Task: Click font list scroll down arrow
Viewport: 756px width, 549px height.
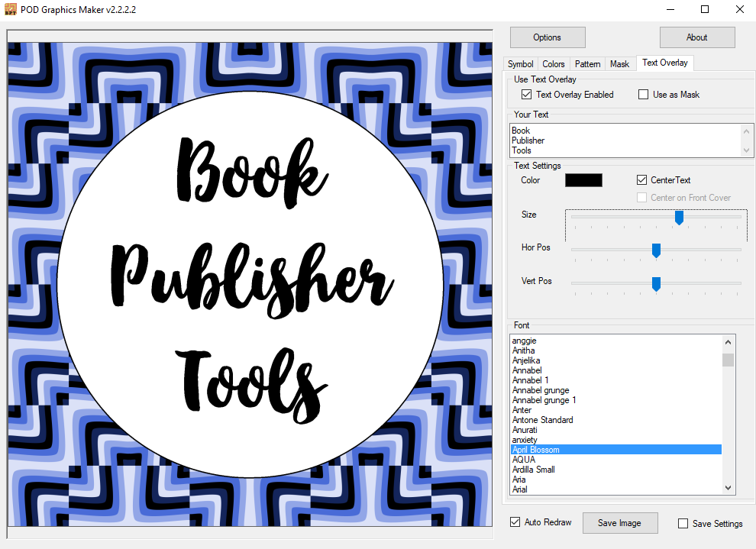Action: click(x=728, y=488)
